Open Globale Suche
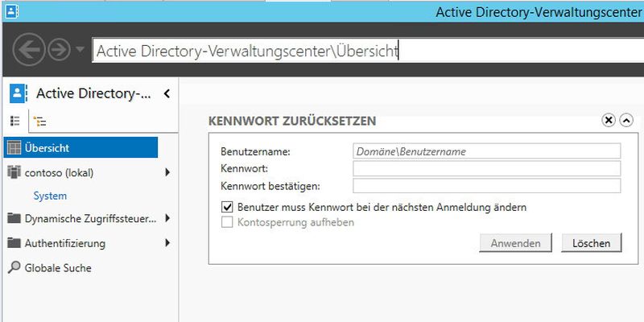 pyautogui.click(x=58, y=268)
